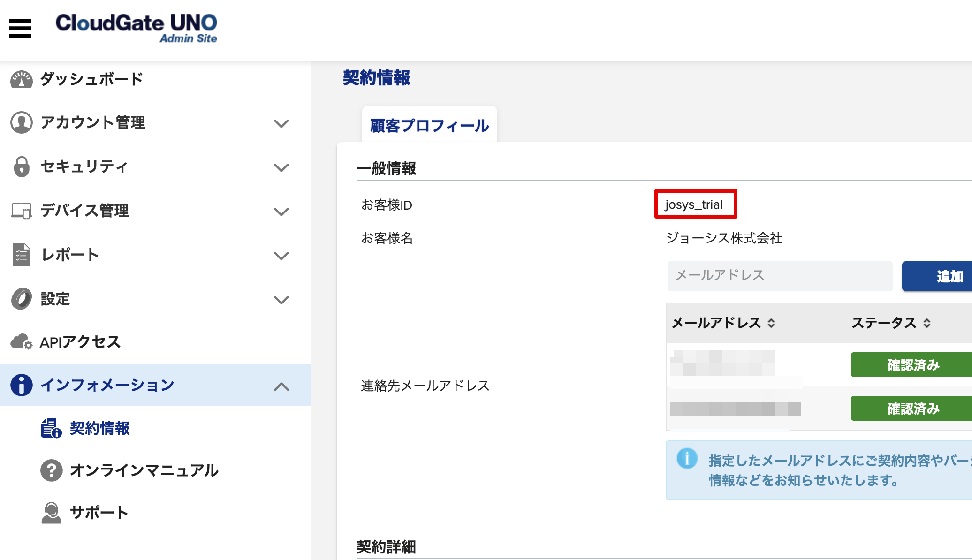
Task: Select the 顧客プロフィール tab
Action: click(429, 125)
